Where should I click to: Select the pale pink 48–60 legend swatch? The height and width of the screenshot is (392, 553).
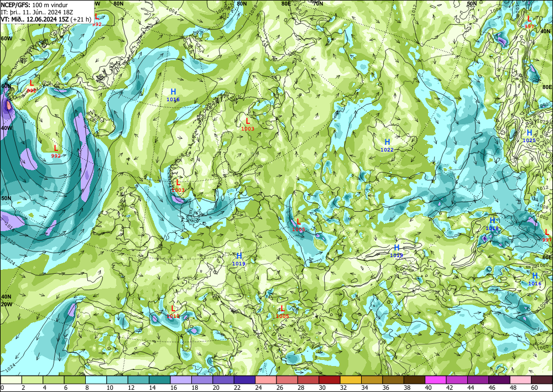pyautogui.click(x=520, y=380)
